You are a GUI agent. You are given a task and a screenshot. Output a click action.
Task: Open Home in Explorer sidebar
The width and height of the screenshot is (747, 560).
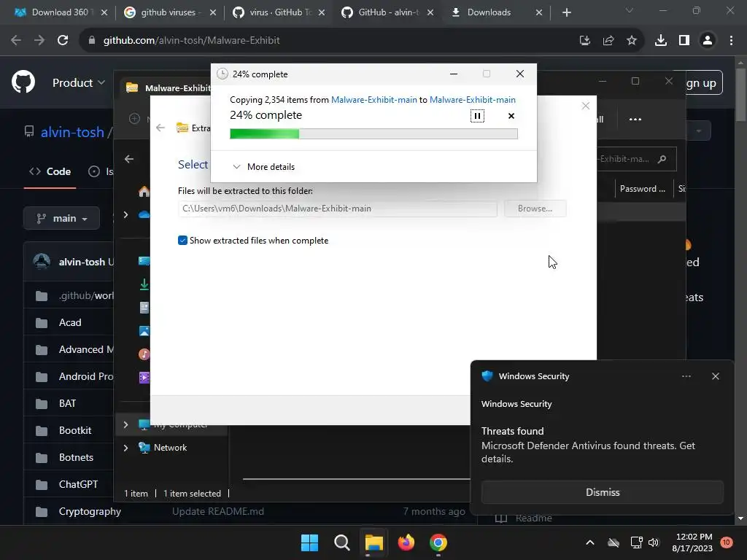(144, 192)
